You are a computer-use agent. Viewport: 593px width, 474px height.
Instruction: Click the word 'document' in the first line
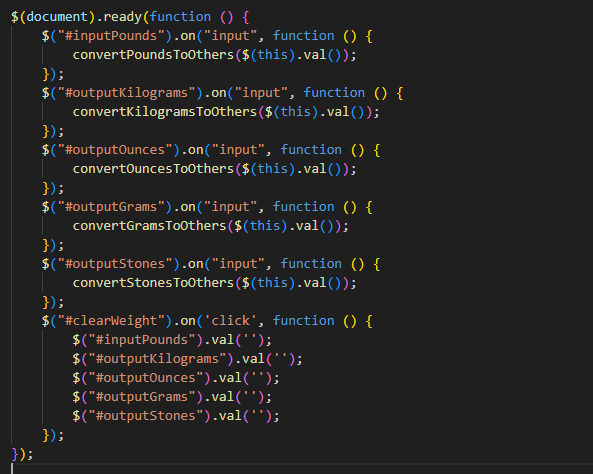(57, 17)
